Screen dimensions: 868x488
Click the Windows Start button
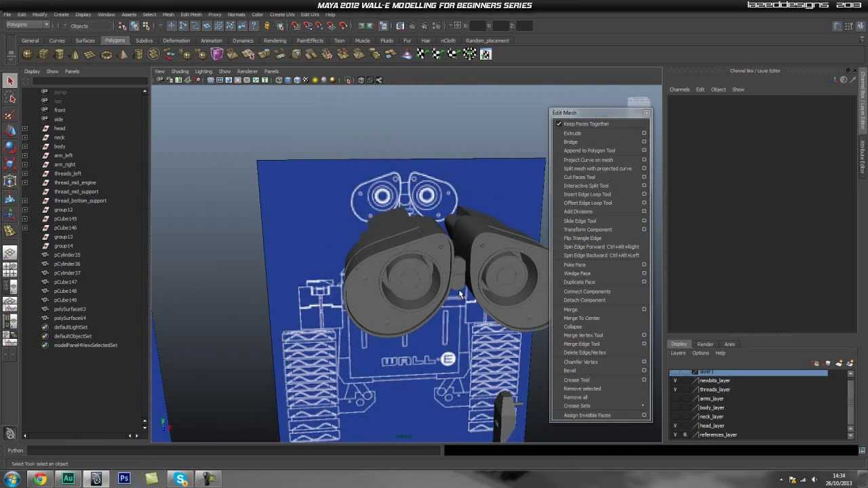point(12,479)
